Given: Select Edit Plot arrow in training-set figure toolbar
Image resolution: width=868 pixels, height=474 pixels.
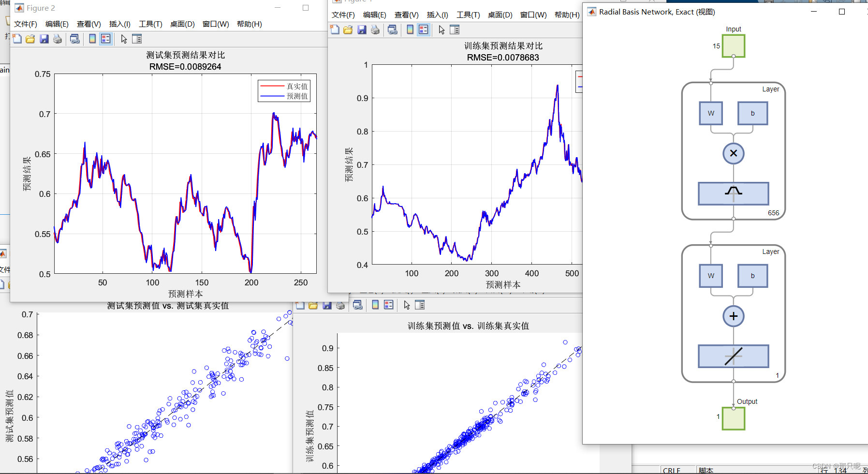Looking at the screenshot, I should click(441, 30).
